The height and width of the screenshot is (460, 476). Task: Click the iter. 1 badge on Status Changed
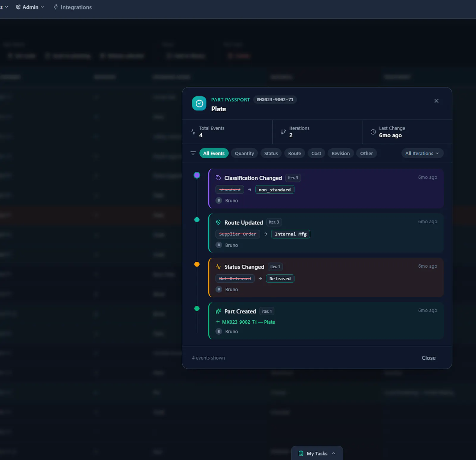click(275, 267)
